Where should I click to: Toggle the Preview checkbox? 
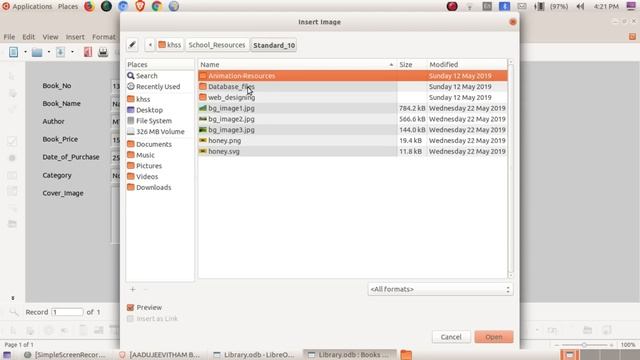pyautogui.click(x=130, y=307)
